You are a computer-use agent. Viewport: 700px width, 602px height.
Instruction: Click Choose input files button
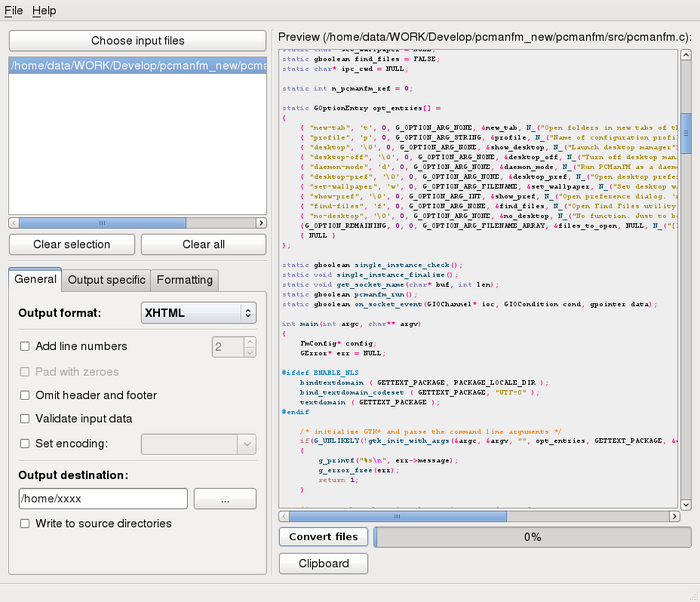click(x=138, y=41)
